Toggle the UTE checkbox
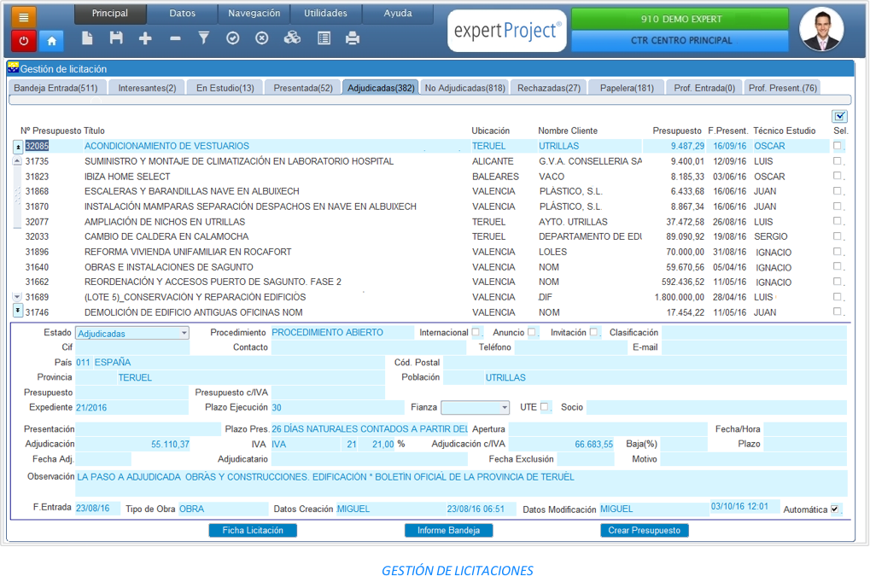The height and width of the screenshot is (588, 870). [x=545, y=406]
